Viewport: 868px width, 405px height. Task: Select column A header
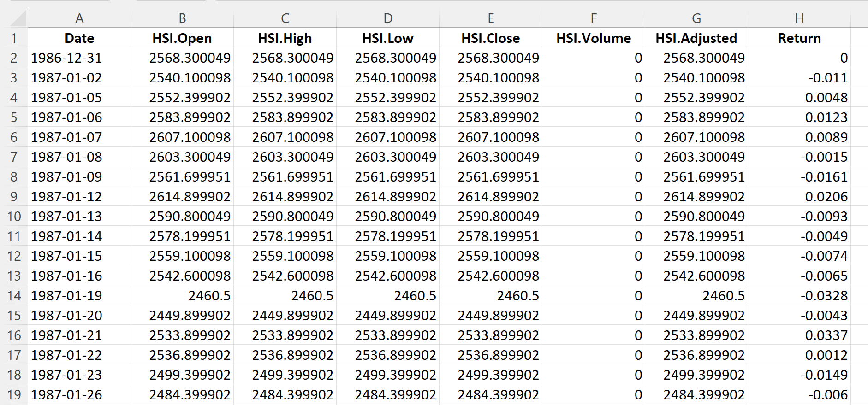(x=79, y=18)
